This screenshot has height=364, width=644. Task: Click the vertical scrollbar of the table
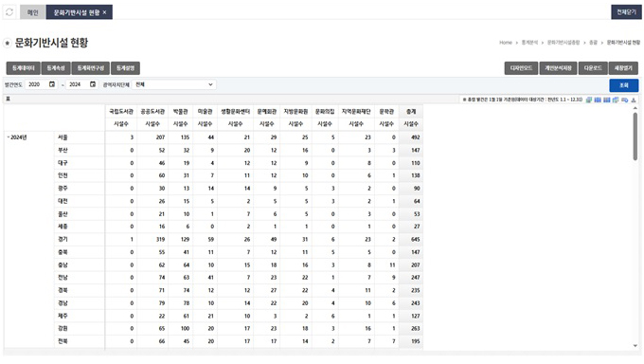pos(635,136)
